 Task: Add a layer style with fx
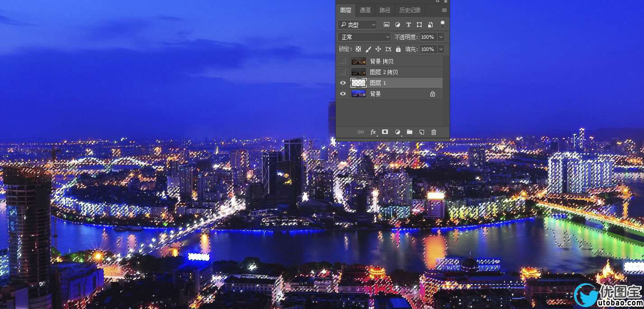373,132
